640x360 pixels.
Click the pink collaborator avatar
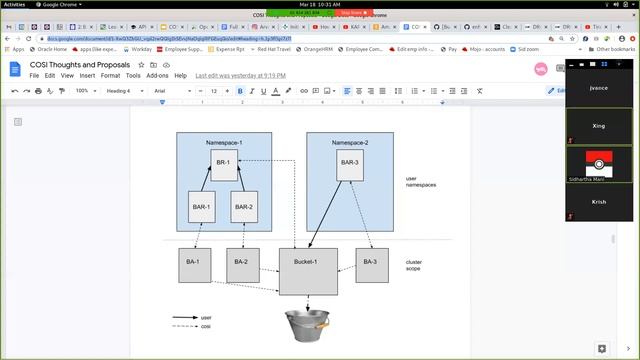(541, 69)
